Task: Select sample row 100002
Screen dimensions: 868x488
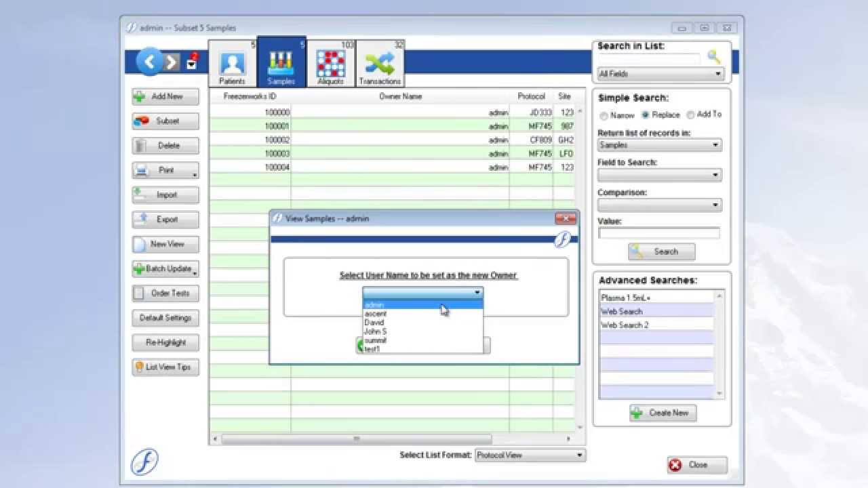Action: coord(392,140)
